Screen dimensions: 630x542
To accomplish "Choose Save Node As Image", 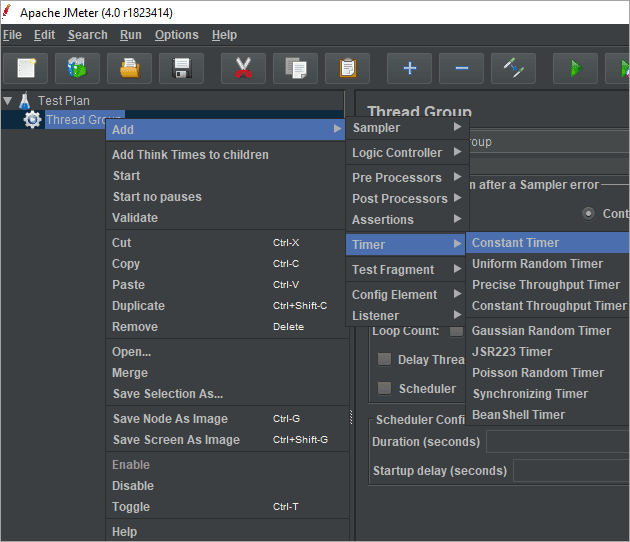I will [227, 418].
